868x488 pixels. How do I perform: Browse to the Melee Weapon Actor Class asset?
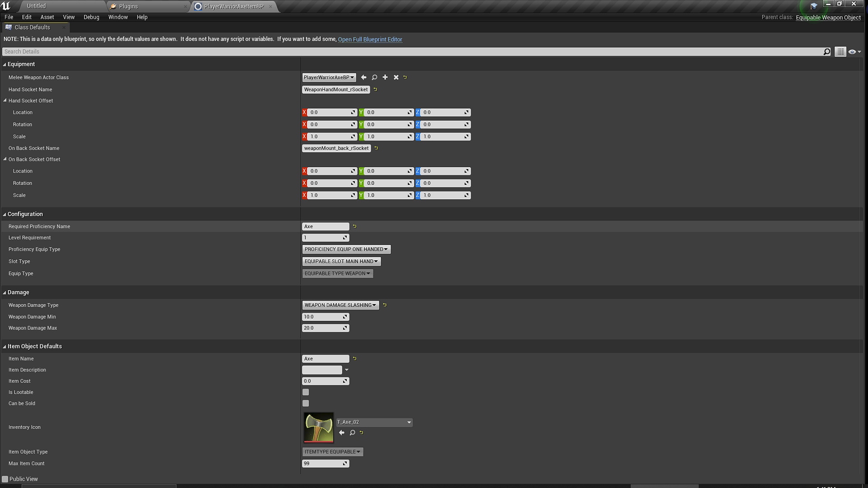[x=375, y=77]
